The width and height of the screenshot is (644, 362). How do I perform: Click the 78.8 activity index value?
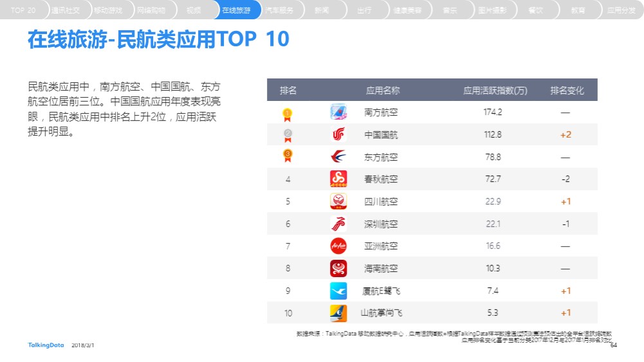pos(493,157)
